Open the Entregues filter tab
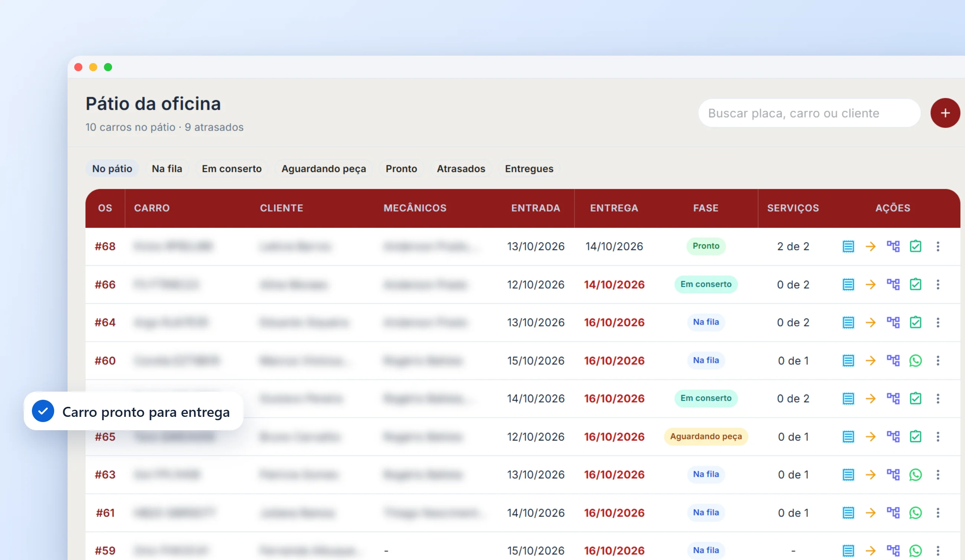 point(529,169)
